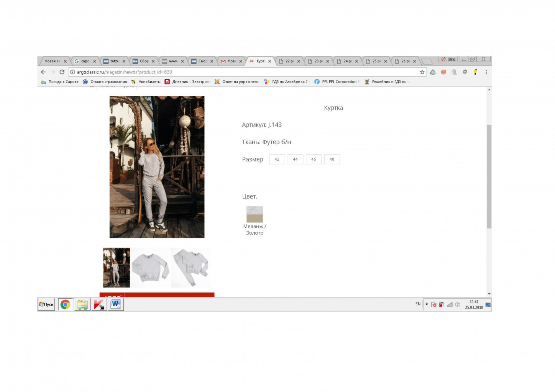
Task: Close the Новая вкладка tab
Action: pyautogui.click(x=65, y=61)
